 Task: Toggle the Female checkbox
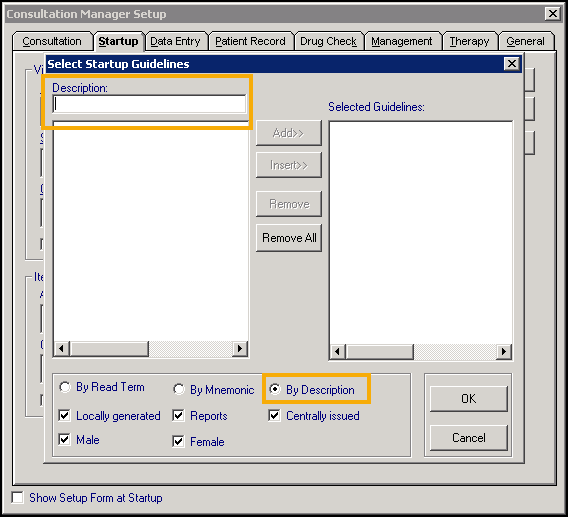[x=178, y=442]
